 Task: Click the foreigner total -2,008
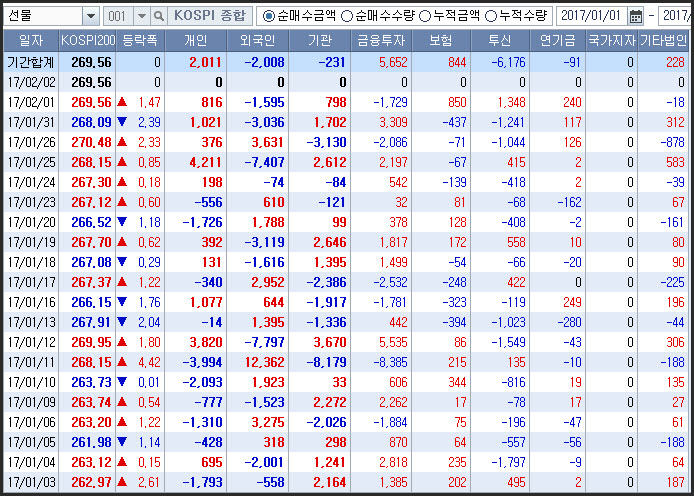pyautogui.click(x=265, y=62)
